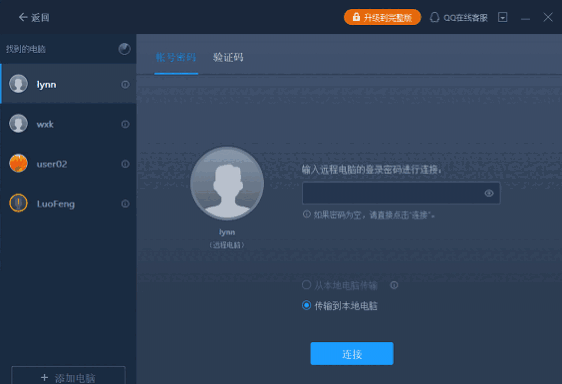Go back using the 返回 arrow
The width and height of the screenshot is (562, 384).
(34, 17)
